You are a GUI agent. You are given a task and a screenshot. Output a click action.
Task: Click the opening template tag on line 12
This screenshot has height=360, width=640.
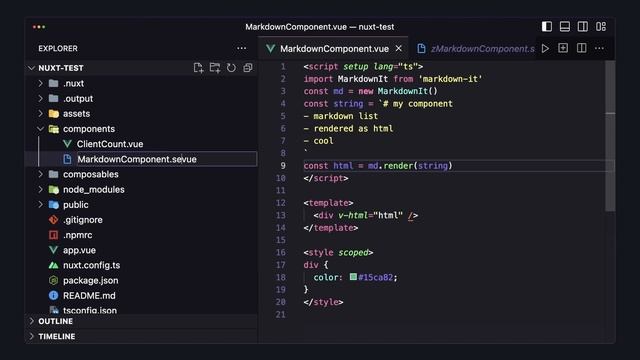pyautogui.click(x=328, y=203)
